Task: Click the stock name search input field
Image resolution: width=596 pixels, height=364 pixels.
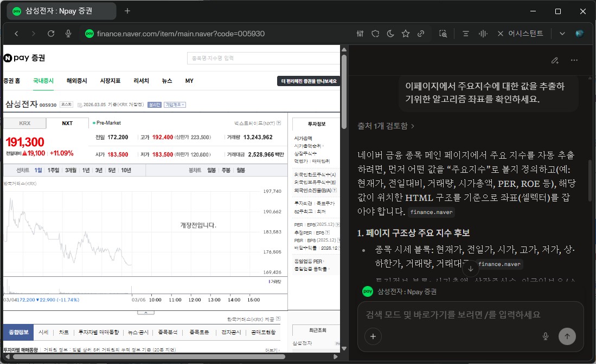Action: [x=264, y=57]
